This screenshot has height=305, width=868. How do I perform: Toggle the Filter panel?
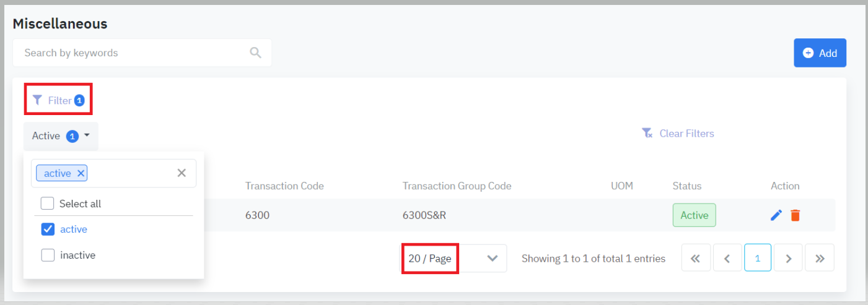(58, 100)
